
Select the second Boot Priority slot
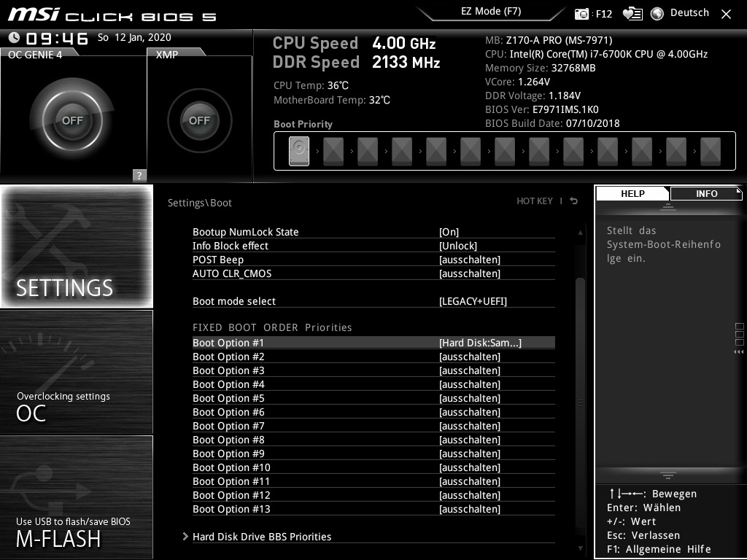point(333,152)
